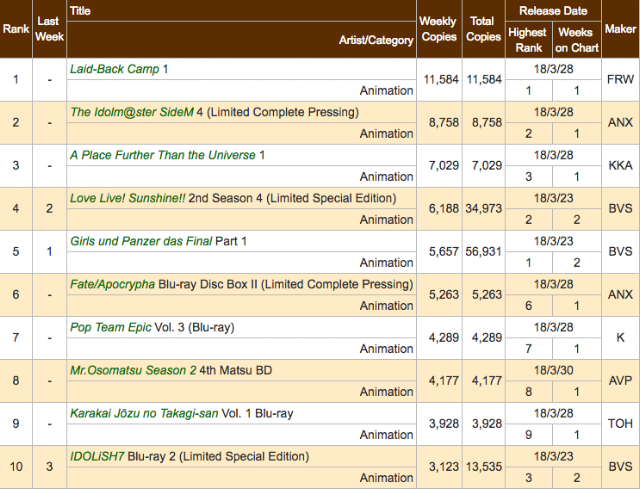640x489 pixels.
Task: Open Girls und Panzer das Final link
Action: (x=141, y=241)
